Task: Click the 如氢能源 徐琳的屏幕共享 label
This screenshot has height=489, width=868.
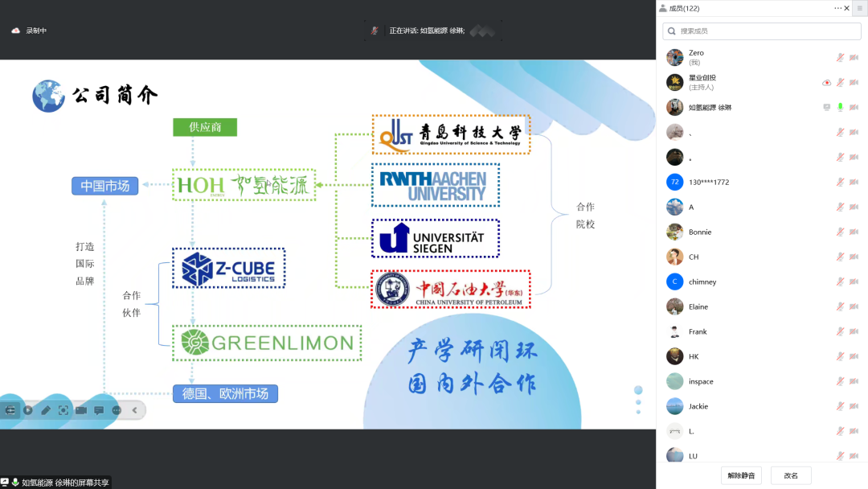Action: coord(65,483)
